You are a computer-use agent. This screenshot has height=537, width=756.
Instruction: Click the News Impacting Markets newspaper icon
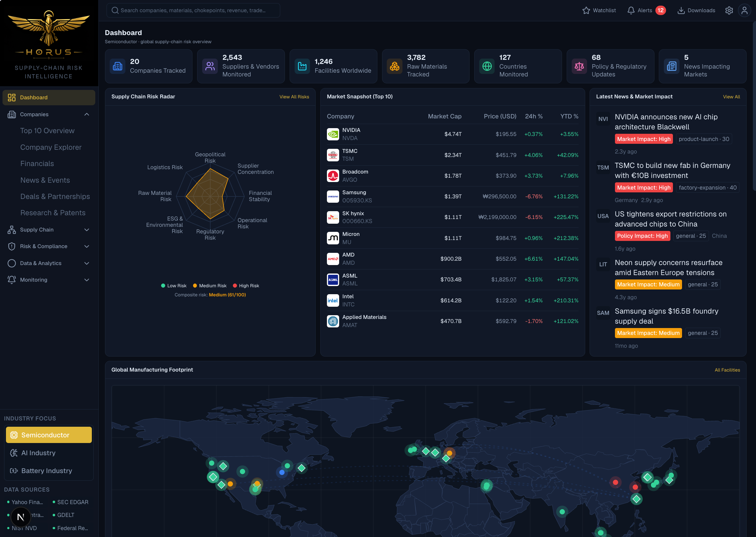672,66
